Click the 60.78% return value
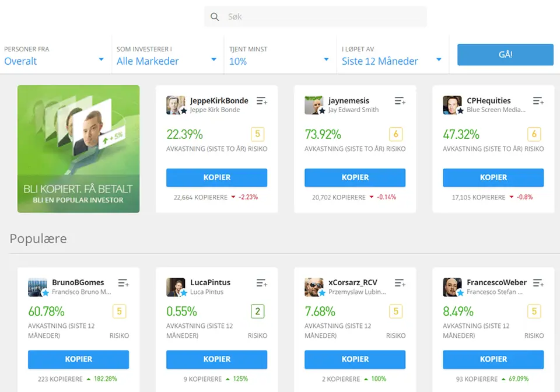This screenshot has height=392, width=560. point(47,311)
